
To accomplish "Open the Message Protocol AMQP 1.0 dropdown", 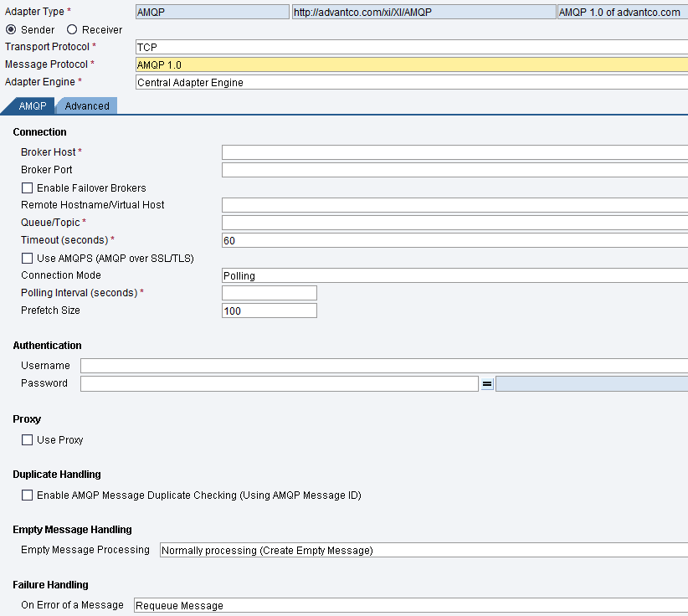I will [x=410, y=64].
